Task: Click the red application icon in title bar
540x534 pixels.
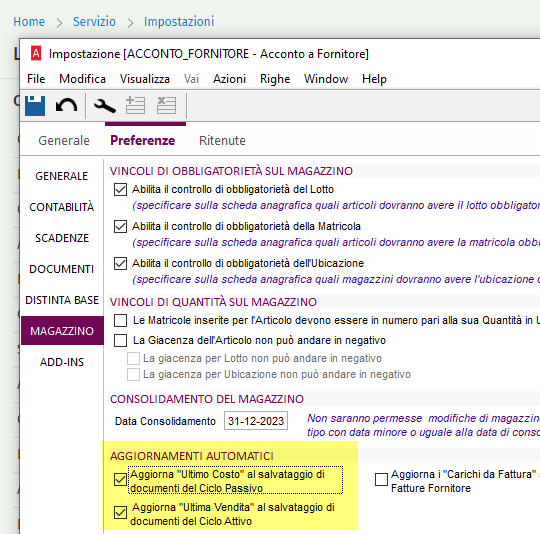Action: 36,54
